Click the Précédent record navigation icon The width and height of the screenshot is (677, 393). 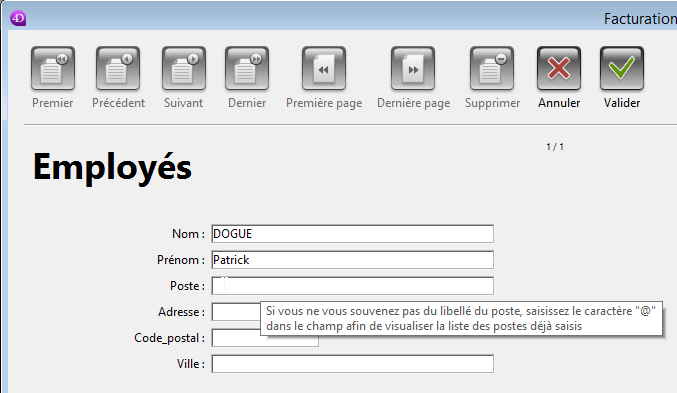click(118, 69)
